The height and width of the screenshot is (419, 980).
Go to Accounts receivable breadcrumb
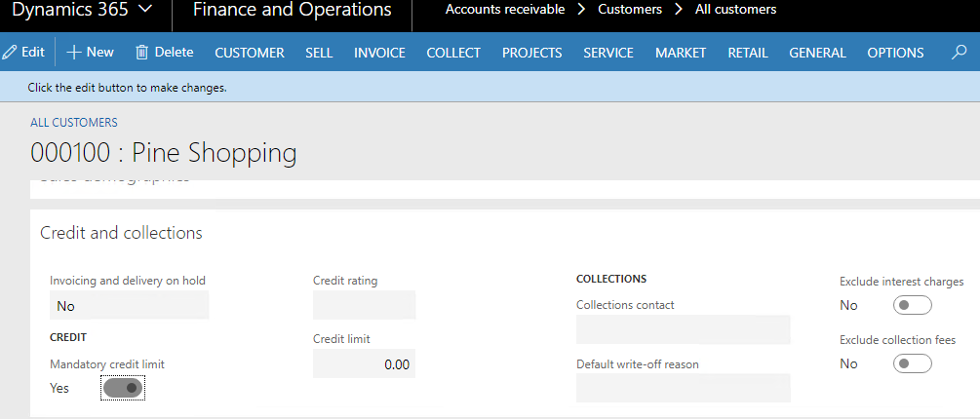[505, 10]
